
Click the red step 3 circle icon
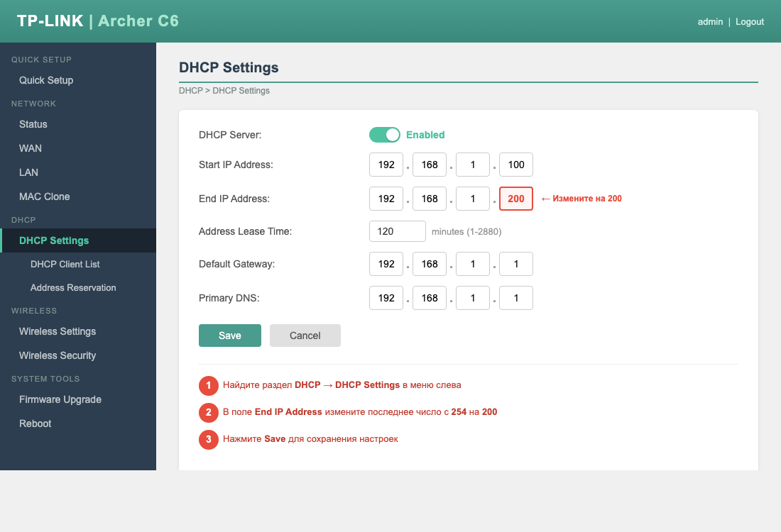[x=208, y=439]
